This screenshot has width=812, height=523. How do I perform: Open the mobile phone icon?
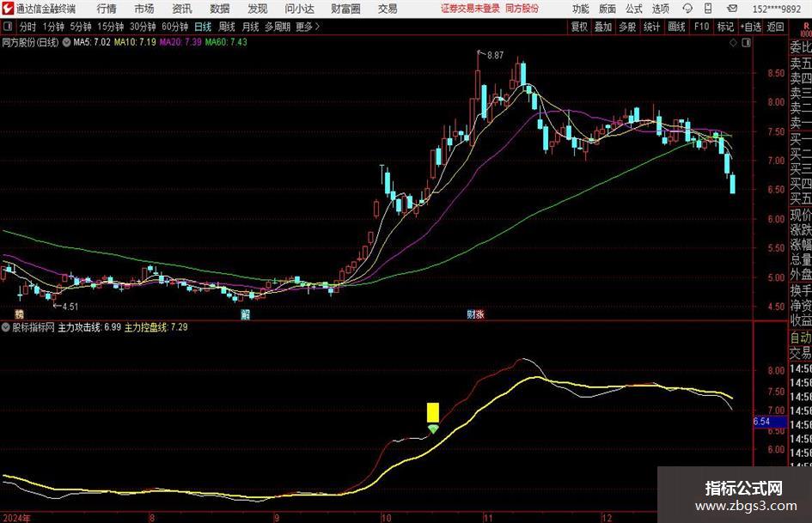(x=708, y=9)
